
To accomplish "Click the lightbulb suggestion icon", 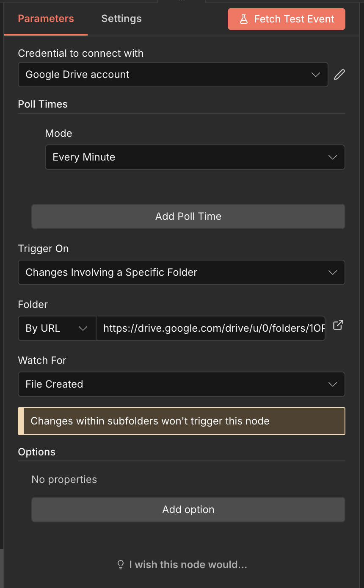I will 120,564.
